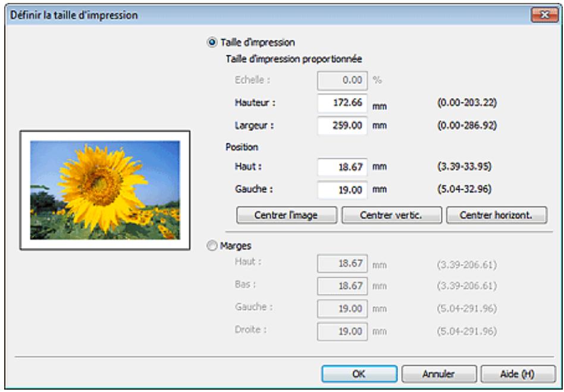Viewport: 564px width, 392px height.
Task: Click the width range text (0.00-286.92)
Action: point(467,126)
